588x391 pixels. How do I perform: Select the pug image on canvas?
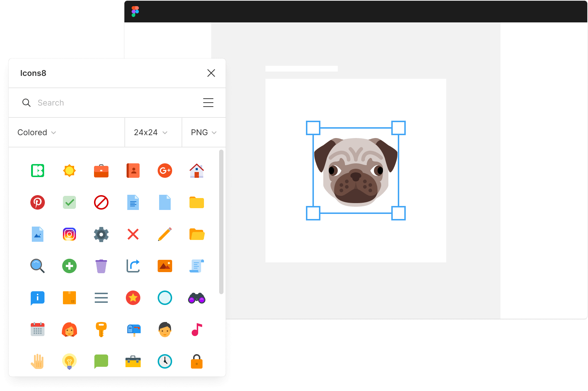click(356, 171)
